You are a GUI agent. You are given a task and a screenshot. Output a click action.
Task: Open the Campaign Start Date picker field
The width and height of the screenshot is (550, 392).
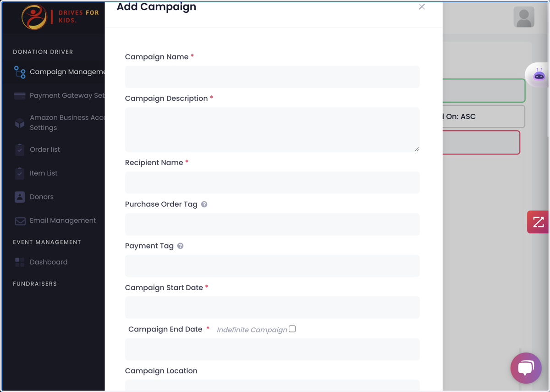tap(272, 308)
